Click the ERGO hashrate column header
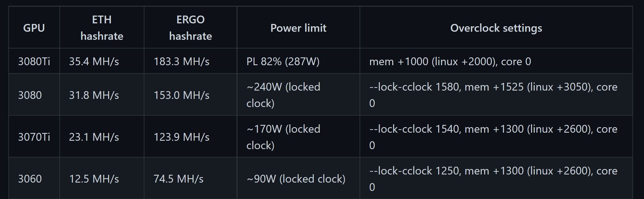The height and width of the screenshot is (199, 644). 190,28
